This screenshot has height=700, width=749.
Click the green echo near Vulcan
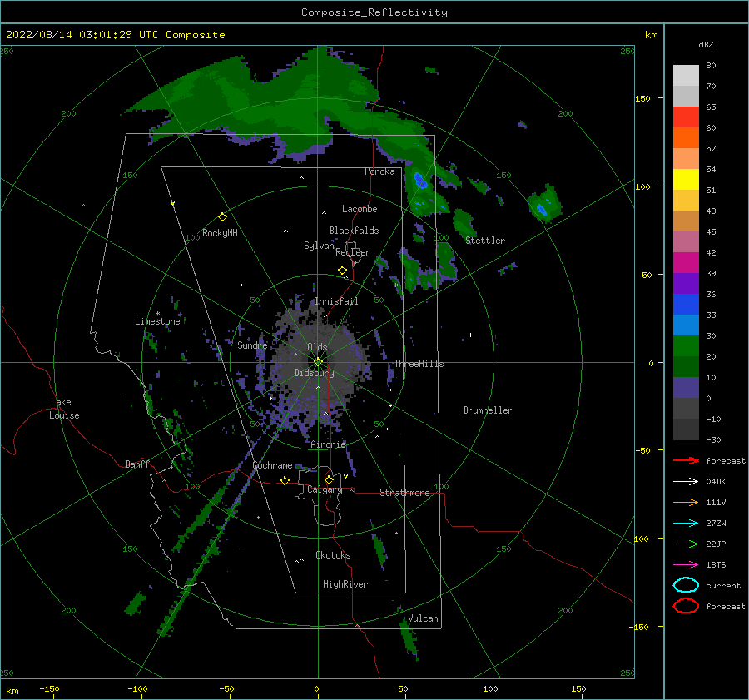409,638
